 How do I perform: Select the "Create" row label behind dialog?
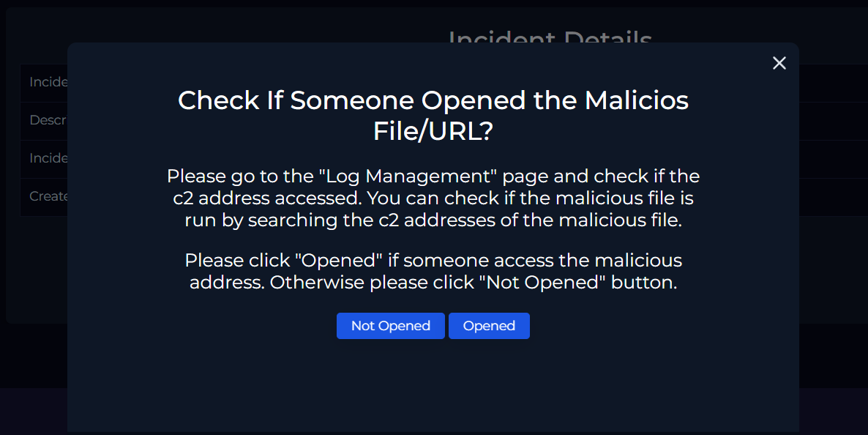click(x=48, y=196)
